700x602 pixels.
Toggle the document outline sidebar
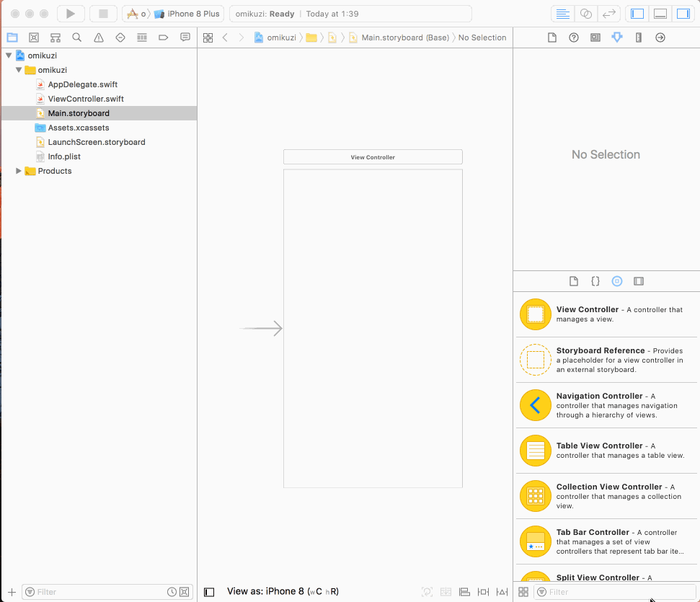(x=209, y=592)
